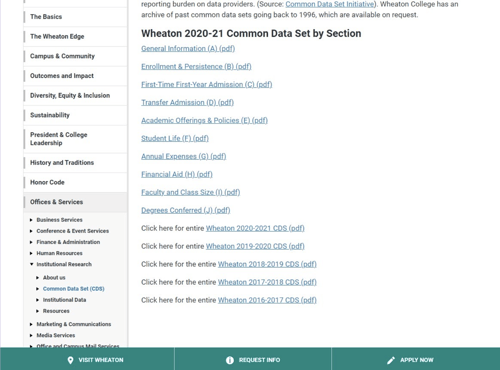Open Wheaton 2017-2018 CDS pdf

pos(267,283)
